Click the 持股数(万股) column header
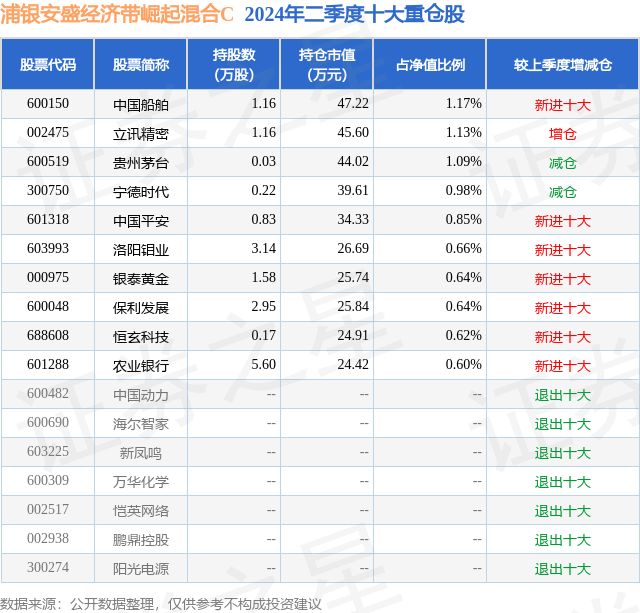Image resolution: width=640 pixels, height=613 pixels. click(234, 64)
